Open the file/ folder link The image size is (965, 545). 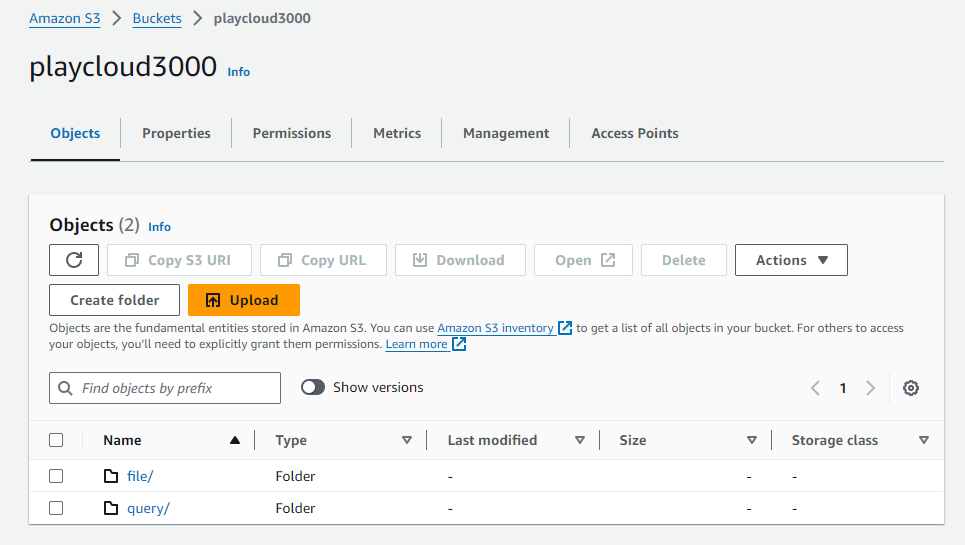(x=140, y=476)
